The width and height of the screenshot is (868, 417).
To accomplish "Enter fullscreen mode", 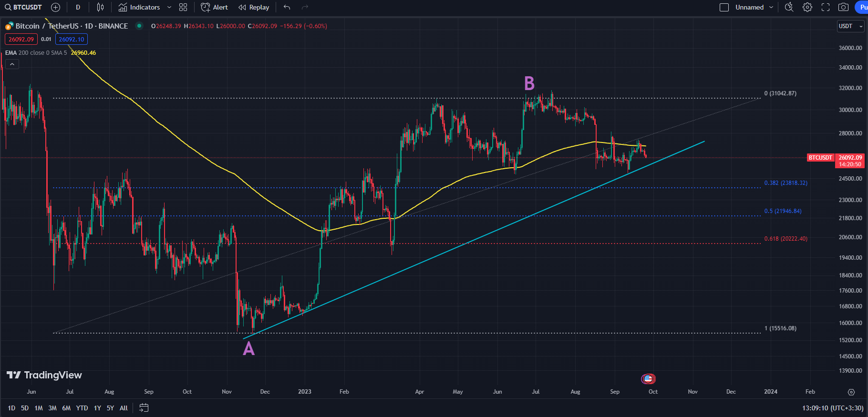I will pos(826,7).
